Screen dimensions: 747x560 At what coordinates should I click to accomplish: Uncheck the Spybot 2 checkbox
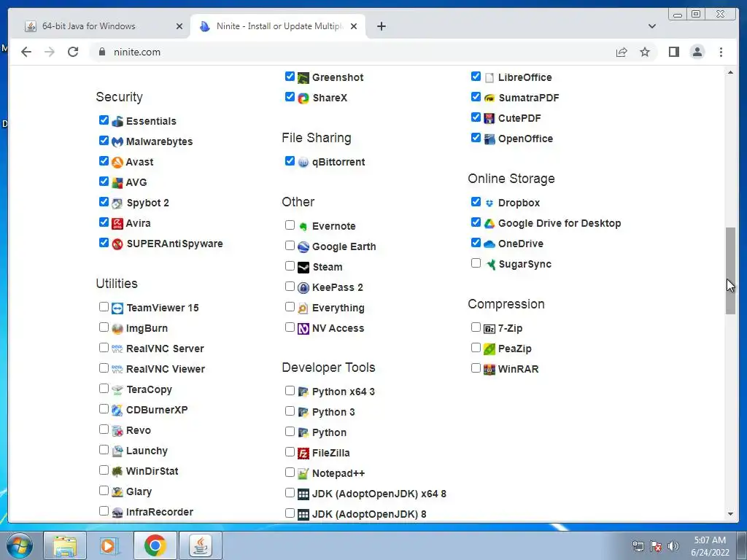(x=104, y=201)
